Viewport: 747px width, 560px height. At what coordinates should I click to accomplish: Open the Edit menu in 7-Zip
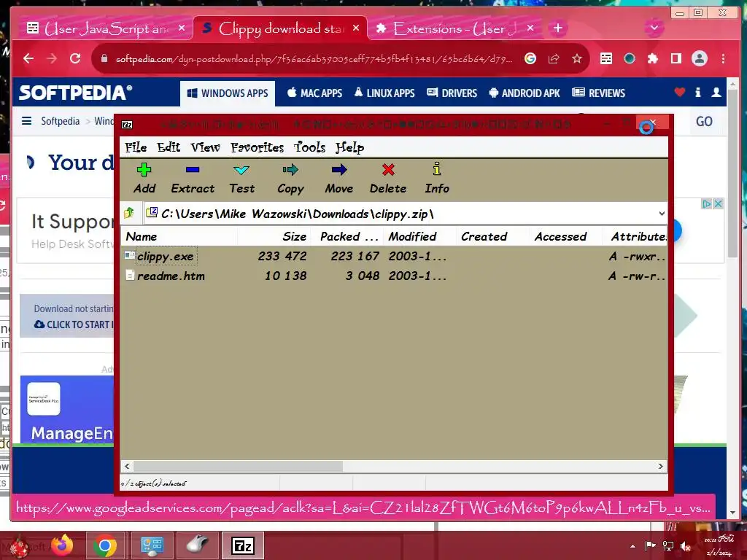click(169, 147)
